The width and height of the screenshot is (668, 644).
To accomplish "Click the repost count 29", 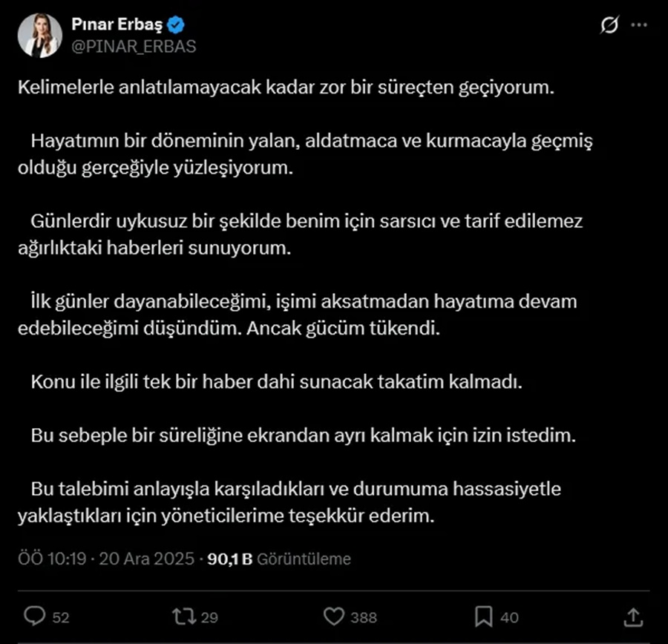I will 209,617.
